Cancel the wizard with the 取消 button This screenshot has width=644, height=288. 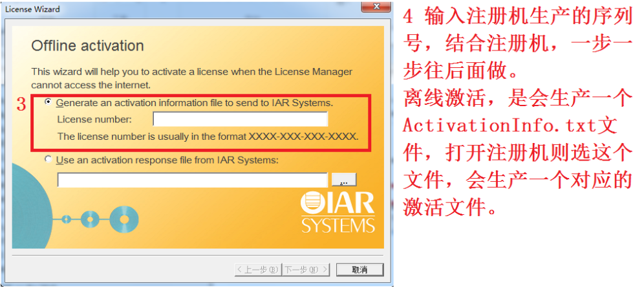click(x=360, y=269)
